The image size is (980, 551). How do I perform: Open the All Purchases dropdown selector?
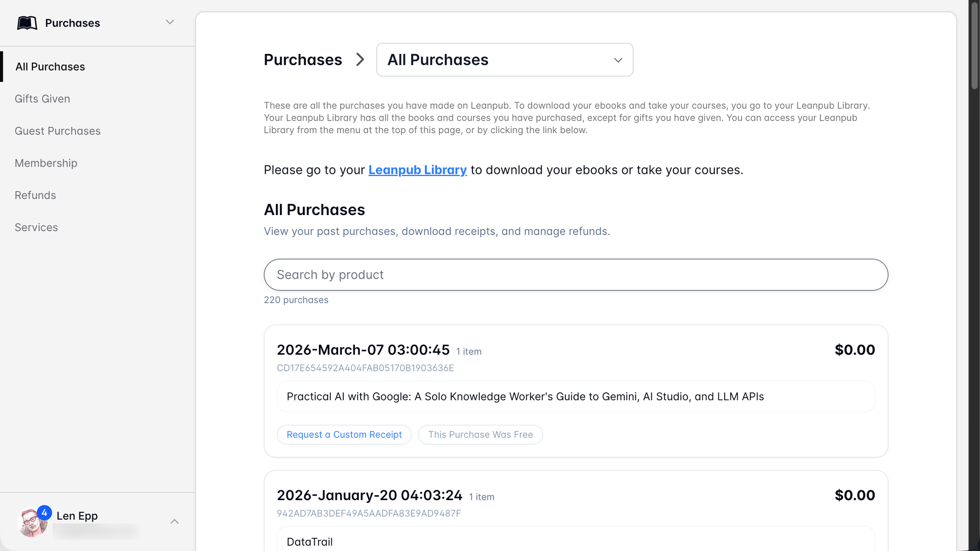[x=504, y=60]
